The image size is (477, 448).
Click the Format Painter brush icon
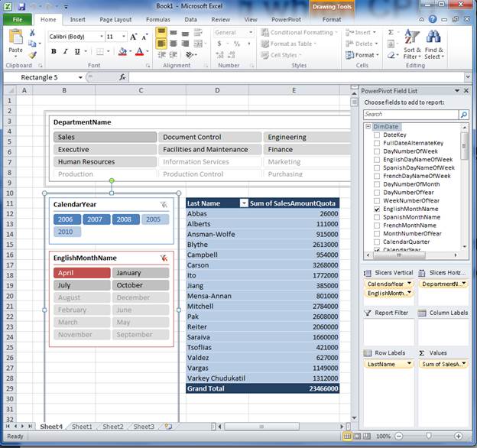pos(32,55)
